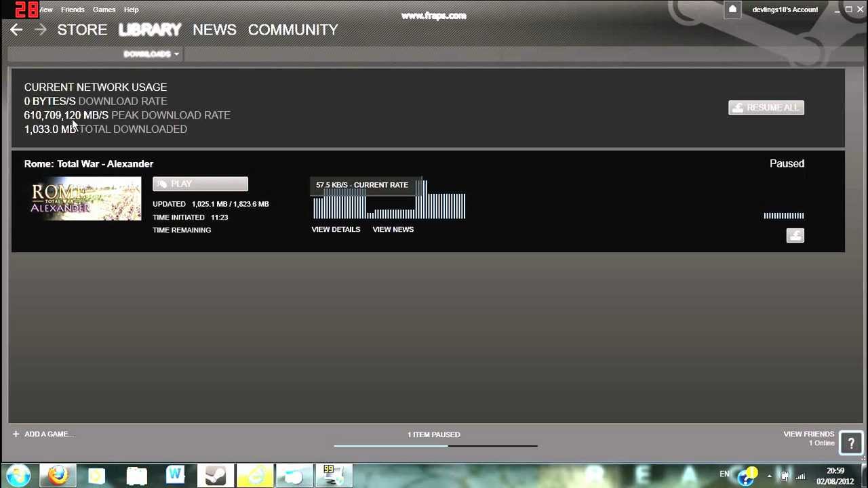Open Firefox from the taskbar
The height and width of the screenshot is (488, 868).
point(58,475)
